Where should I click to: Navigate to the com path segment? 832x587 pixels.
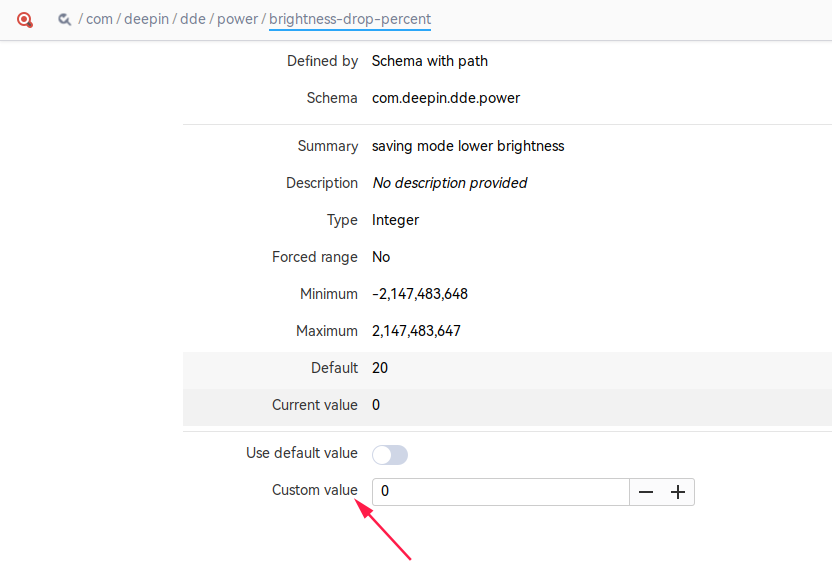point(99,19)
